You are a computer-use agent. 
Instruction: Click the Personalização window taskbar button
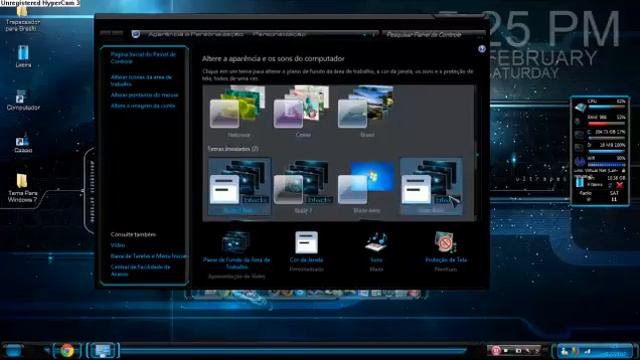102,350
